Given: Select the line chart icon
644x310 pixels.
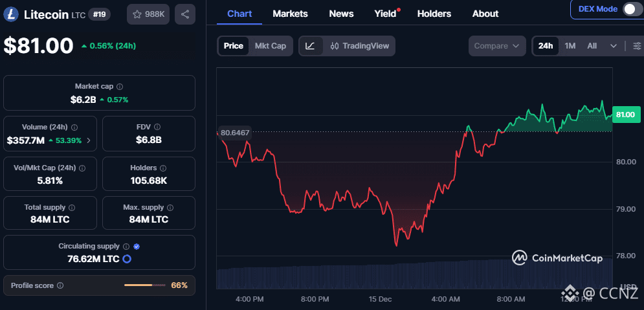Looking at the screenshot, I should point(311,46).
